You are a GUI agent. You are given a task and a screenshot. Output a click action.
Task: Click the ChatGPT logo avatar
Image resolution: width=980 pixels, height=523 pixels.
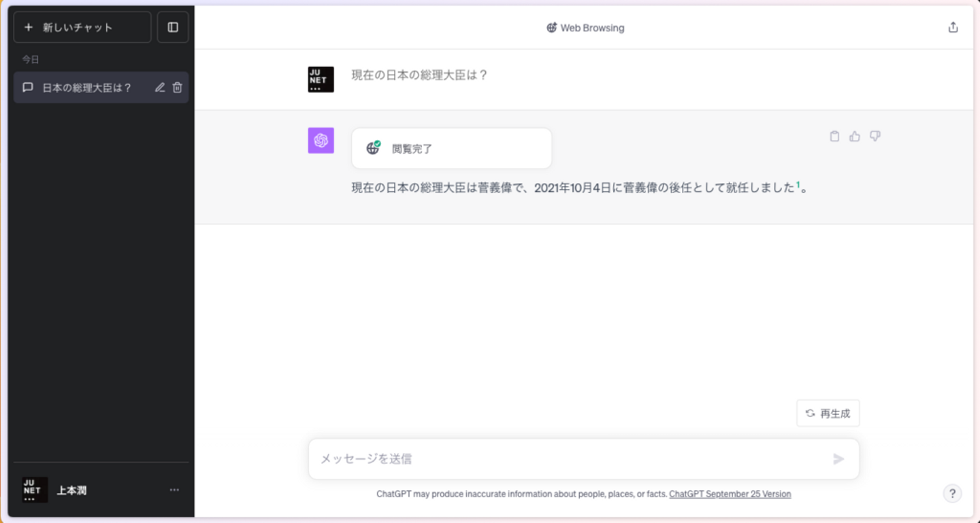coord(321,140)
